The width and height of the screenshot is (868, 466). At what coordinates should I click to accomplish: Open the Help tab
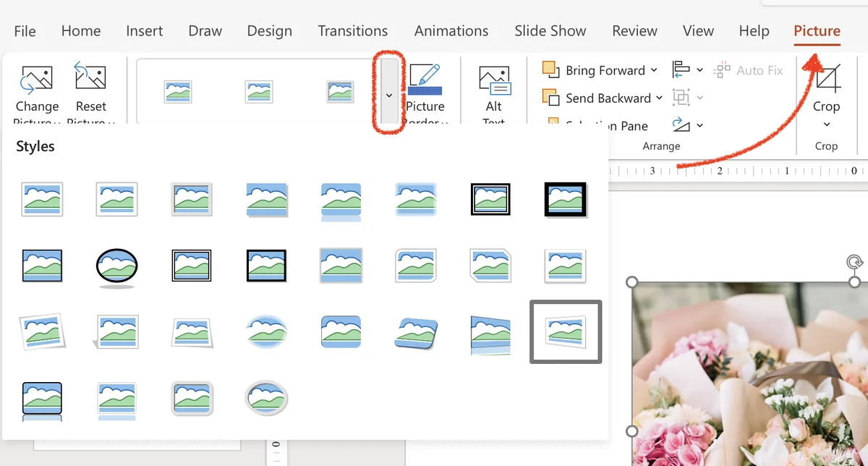click(x=754, y=31)
